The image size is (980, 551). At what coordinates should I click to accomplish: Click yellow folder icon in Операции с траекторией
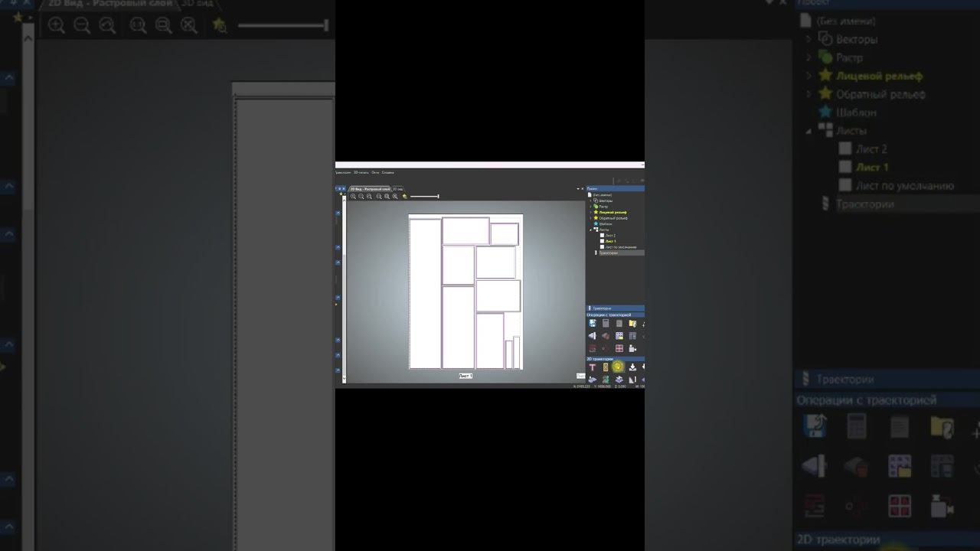[x=632, y=323]
